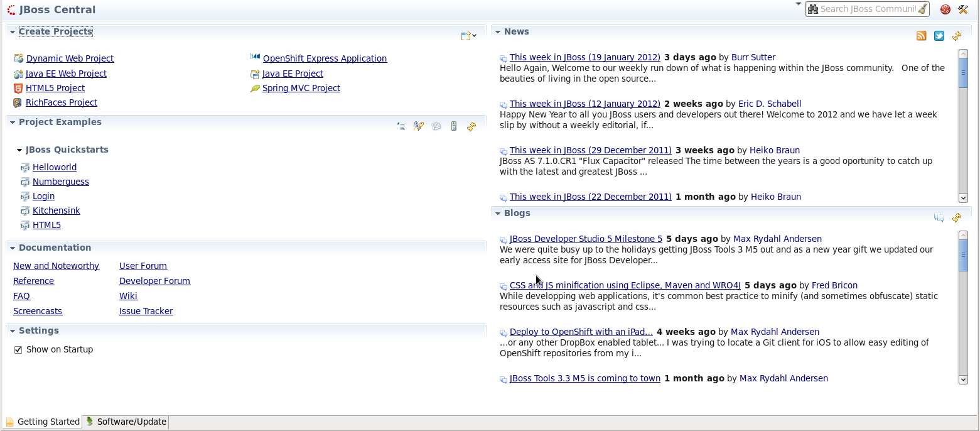The image size is (980, 431).
Task: Click the News scrollbar up arrow
Action: tap(963, 53)
